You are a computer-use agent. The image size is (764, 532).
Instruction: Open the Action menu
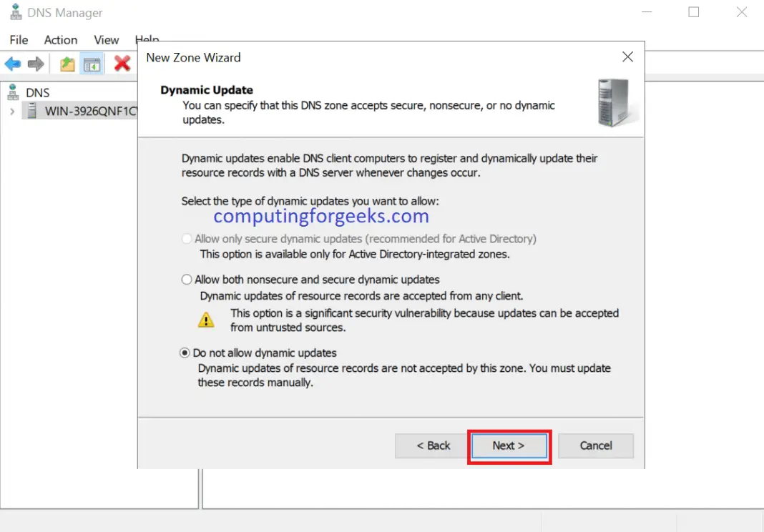click(59, 40)
